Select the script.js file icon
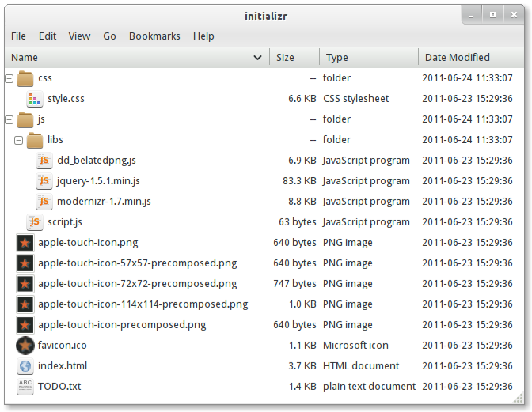Viewport: 532px width, 412px height. pos(34,222)
